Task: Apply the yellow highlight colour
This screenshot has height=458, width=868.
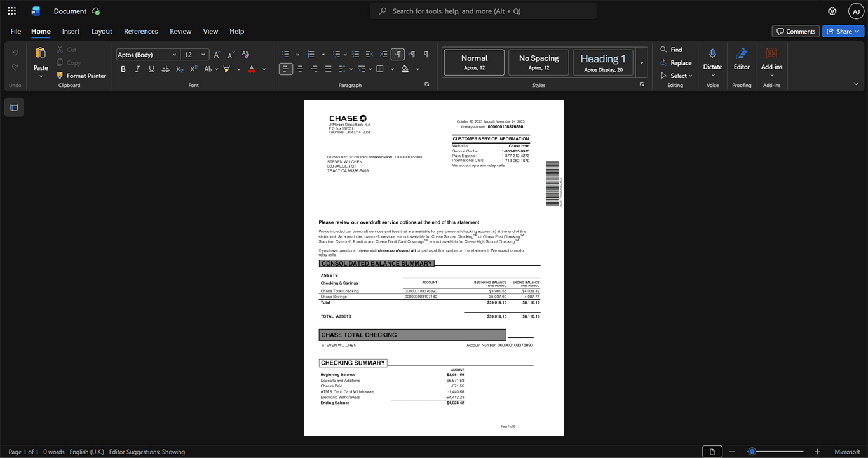Action: (227, 69)
